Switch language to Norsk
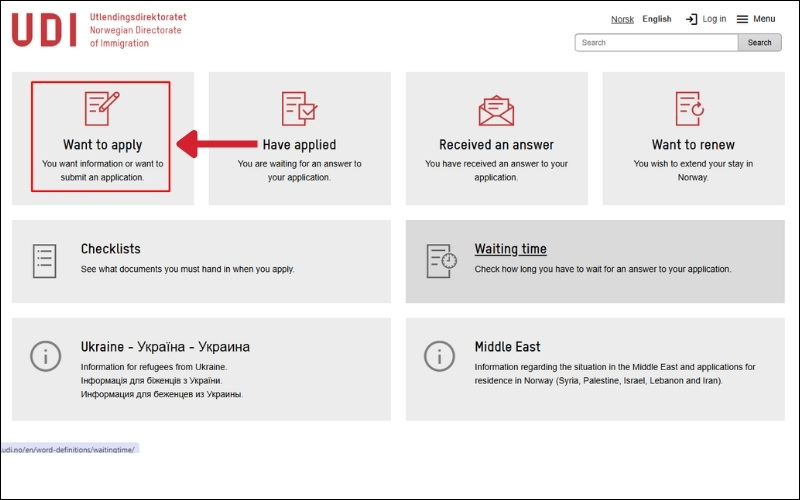 coord(622,19)
